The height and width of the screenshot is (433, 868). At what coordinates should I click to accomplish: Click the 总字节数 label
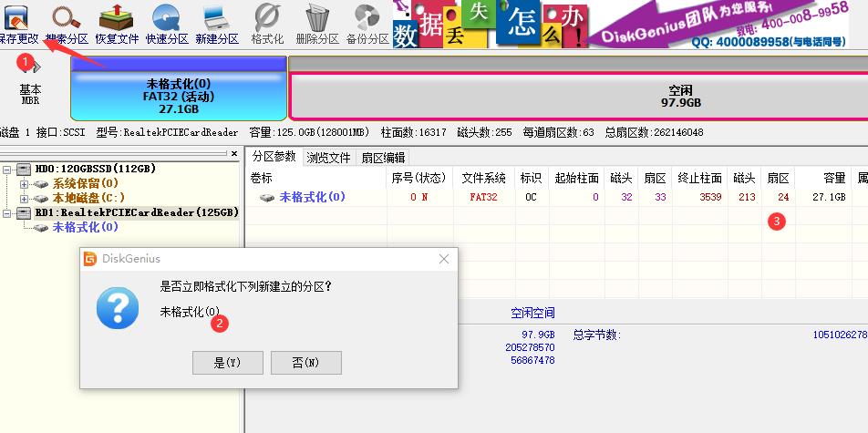tap(596, 335)
